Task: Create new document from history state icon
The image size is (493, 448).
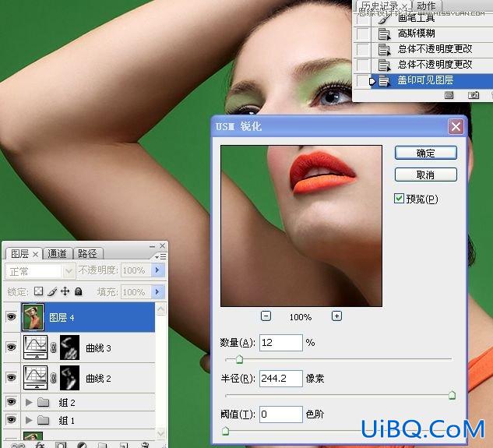Action: click(x=449, y=95)
